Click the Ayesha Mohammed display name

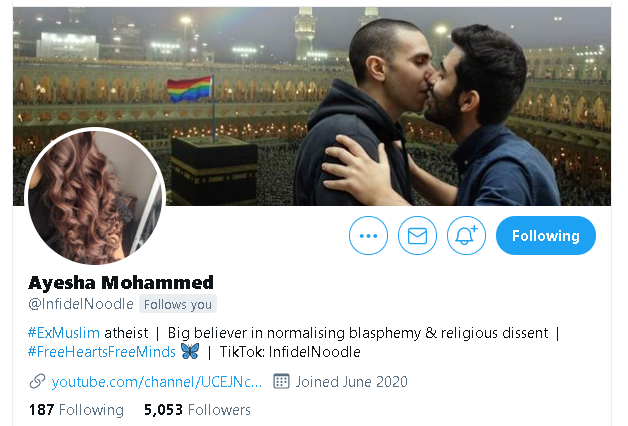(x=121, y=283)
